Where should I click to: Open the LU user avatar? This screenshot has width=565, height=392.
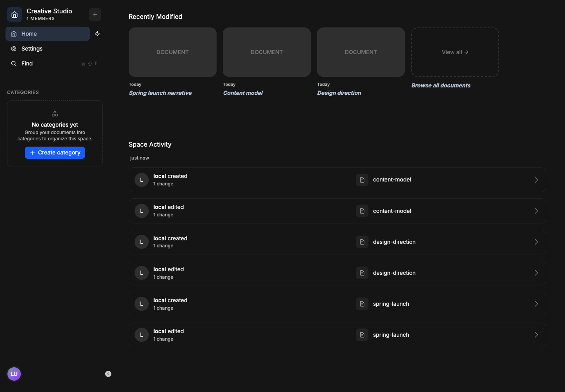14,374
